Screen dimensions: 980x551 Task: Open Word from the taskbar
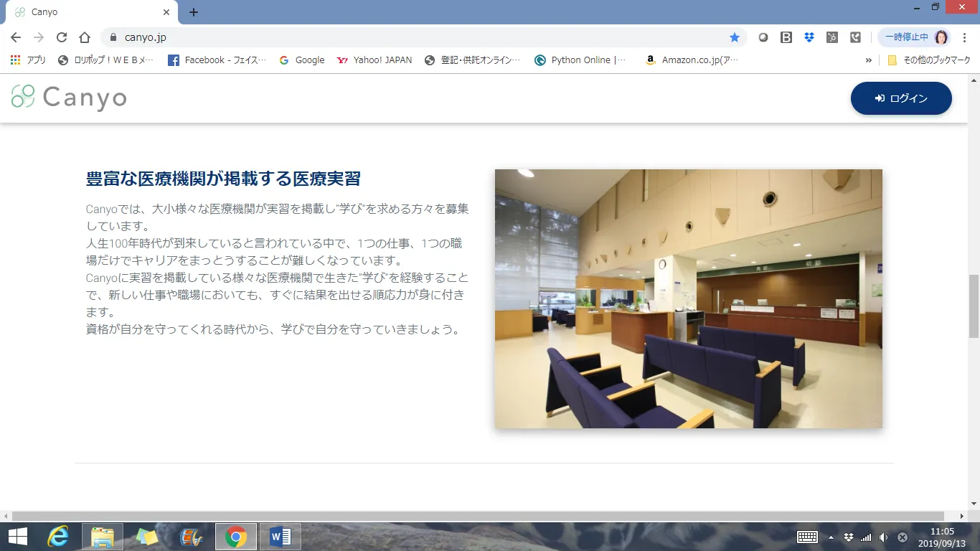pyautogui.click(x=280, y=537)
